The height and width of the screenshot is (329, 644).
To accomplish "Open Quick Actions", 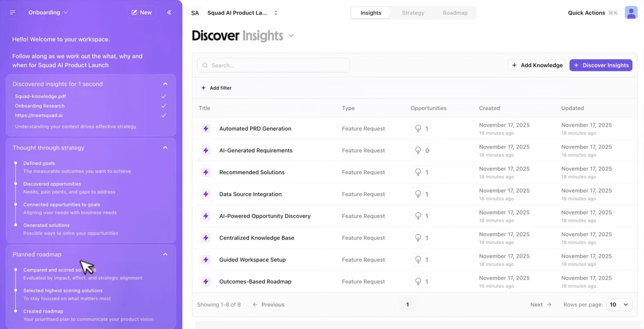I will coord(592,13).
